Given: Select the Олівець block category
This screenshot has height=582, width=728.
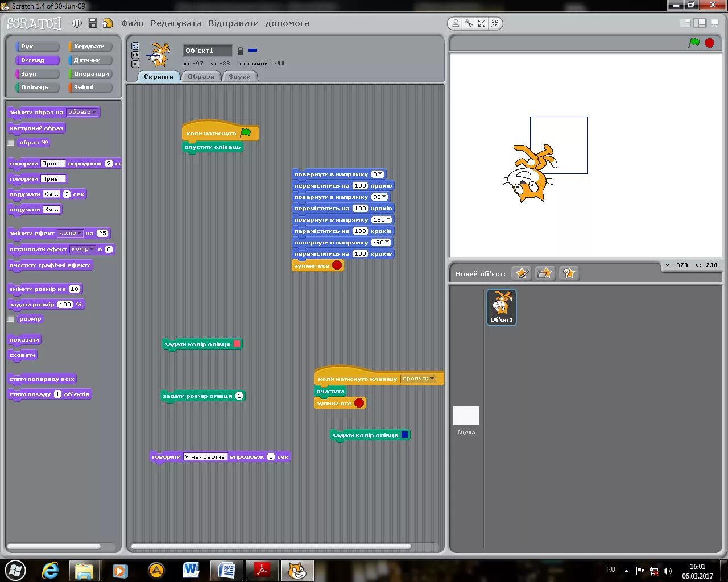Looking at the screenshot, I should [x=38, y=88].
